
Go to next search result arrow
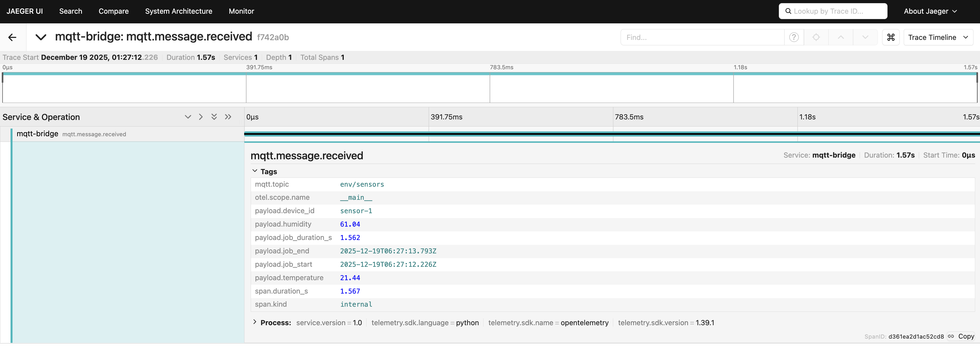point(865,37)
